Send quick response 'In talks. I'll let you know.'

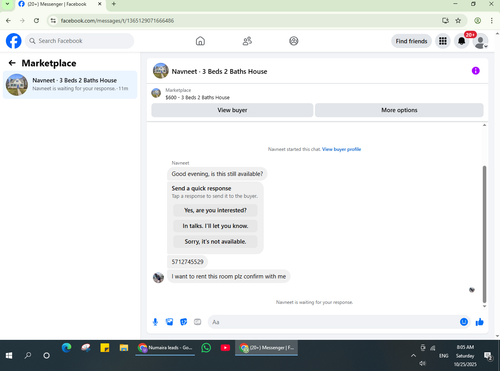coord(215,226)
